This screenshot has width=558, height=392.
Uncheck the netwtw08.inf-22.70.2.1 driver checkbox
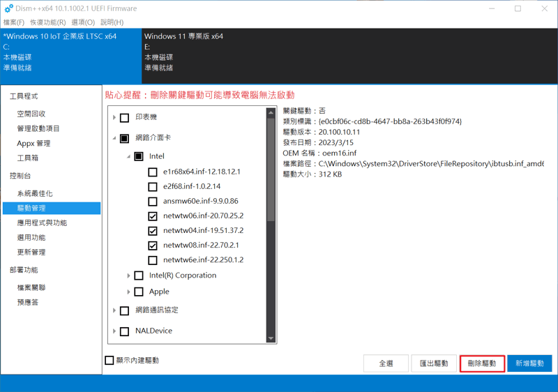(153, 246)
